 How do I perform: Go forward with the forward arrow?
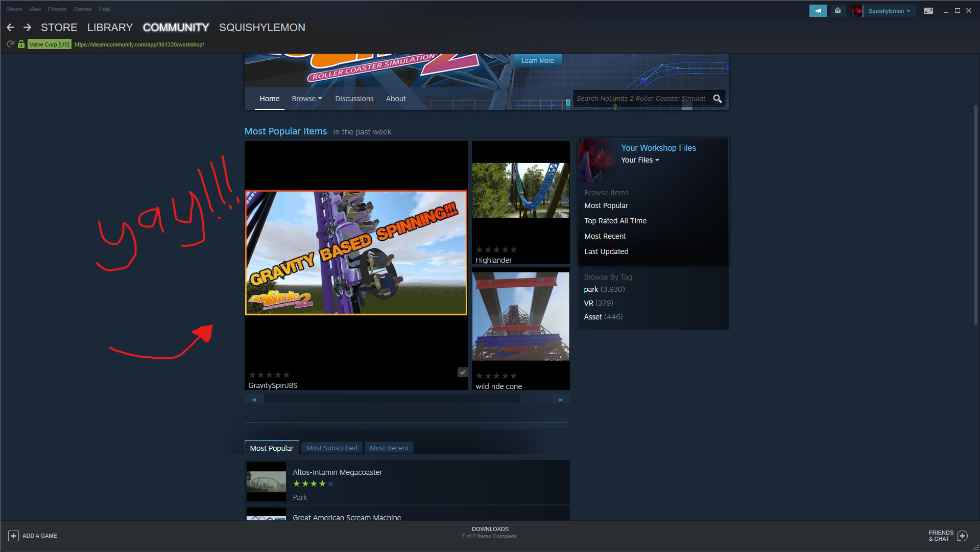[x=28, y=28]
